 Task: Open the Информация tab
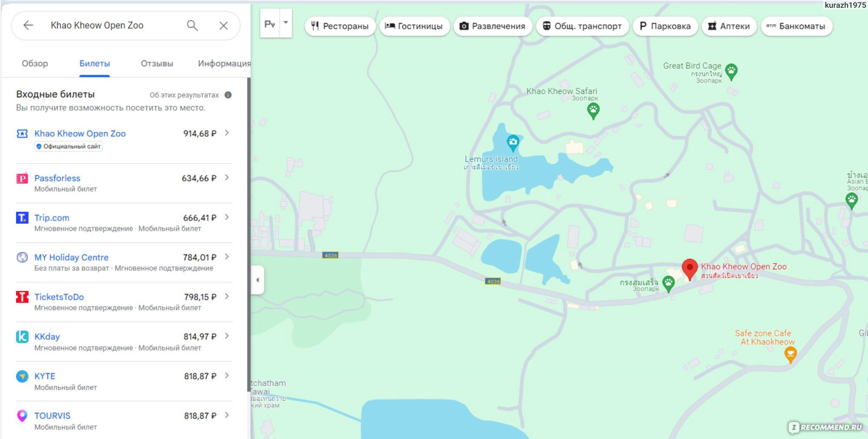pos(224,63)
